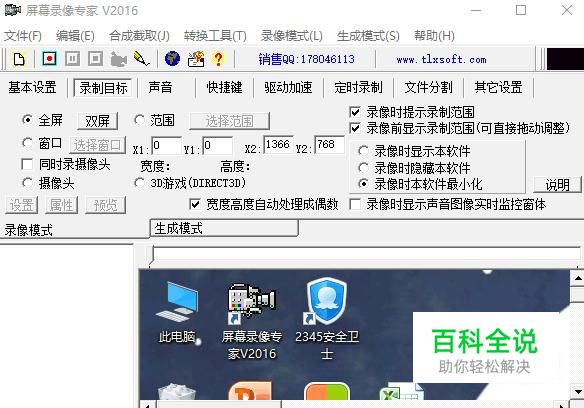Viewport: 584px width, 408px height.
Task: Open help via the question mark icon
Action: [219, 59]
